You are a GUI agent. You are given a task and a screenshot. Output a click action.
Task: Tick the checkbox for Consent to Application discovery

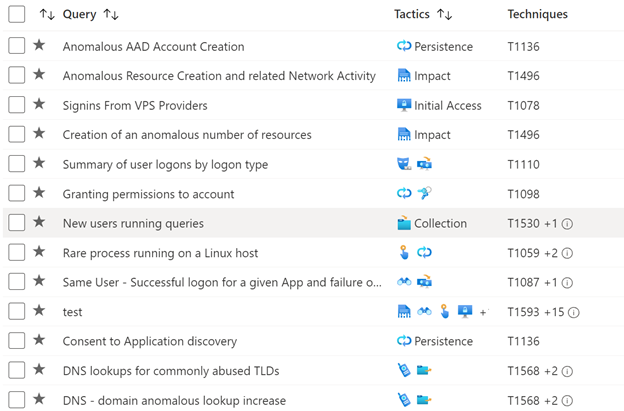point(17,341)
